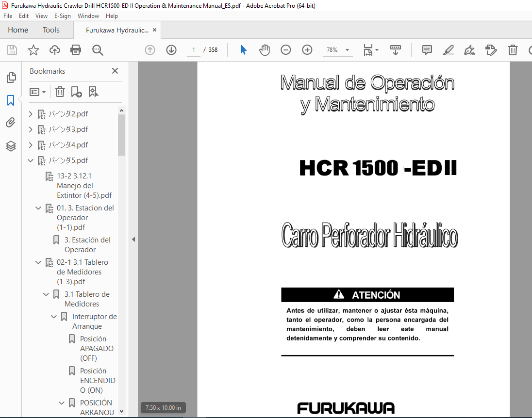Print the file using printer icon
Image resolution: width=532 pixels, height=418 pixels.
point(76,50)
